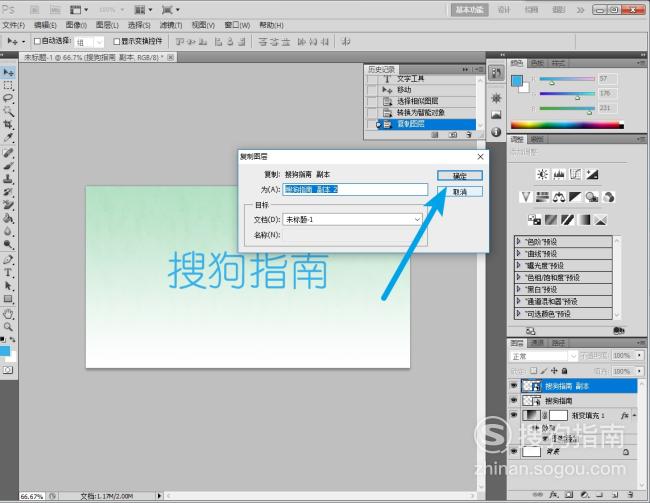Select the Zoom tool in the toolbox
The width and height of the screenshot is (650, 503).
tap(8, 327)
